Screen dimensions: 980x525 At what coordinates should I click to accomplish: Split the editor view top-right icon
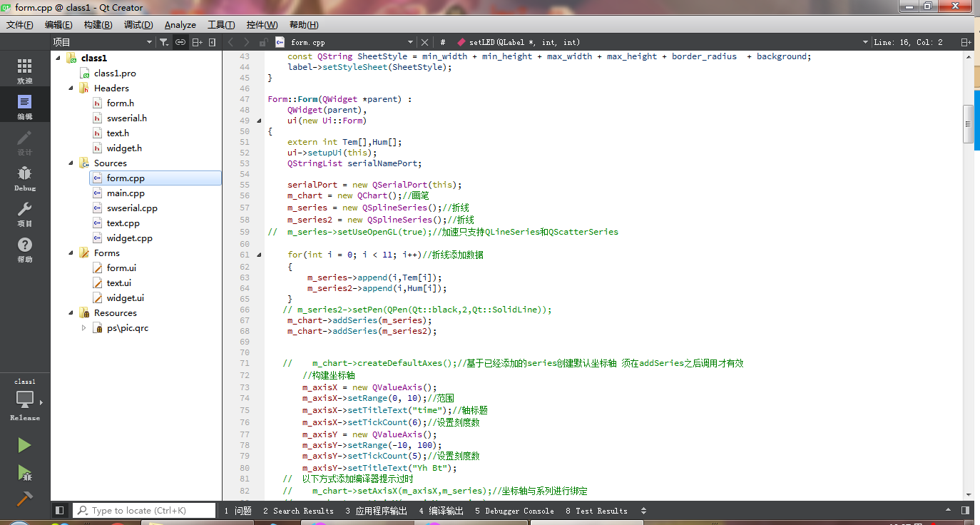pos(966,42)
